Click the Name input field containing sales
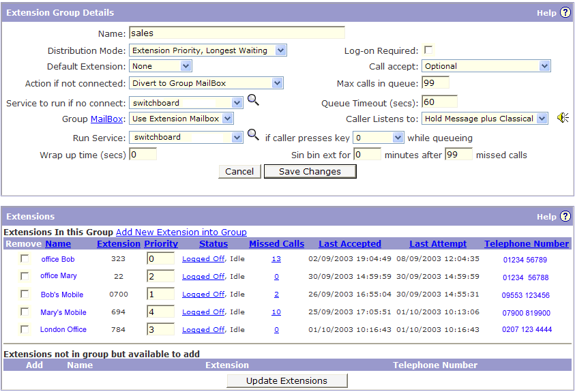 pyautogui.click(x=237, y=33)
